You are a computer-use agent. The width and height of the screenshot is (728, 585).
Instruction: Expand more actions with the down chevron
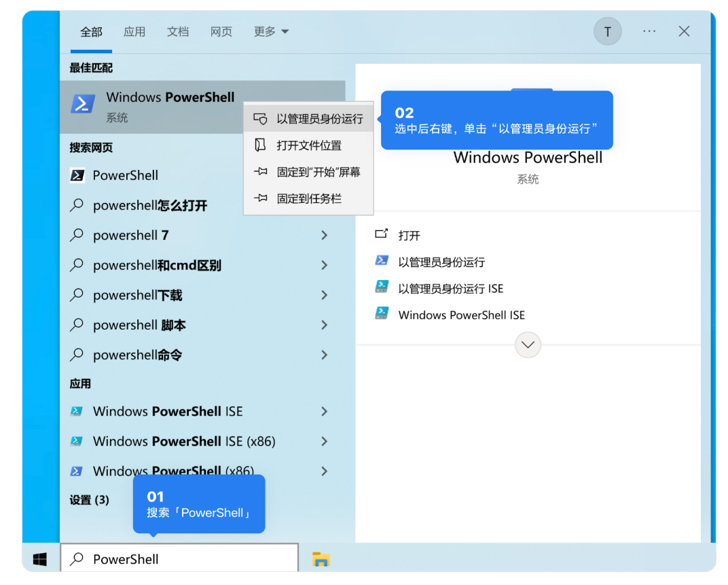click(x=528, y=345)
